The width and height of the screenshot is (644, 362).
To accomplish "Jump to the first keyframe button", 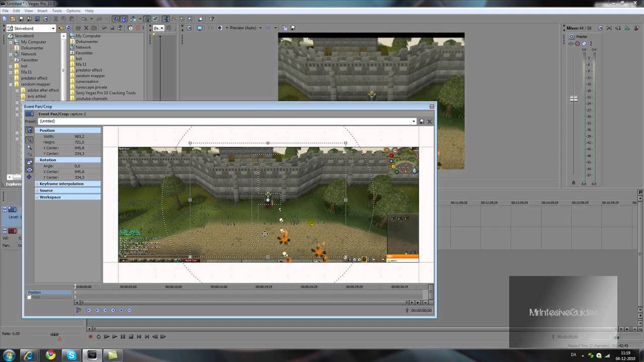I will [89, 310].
